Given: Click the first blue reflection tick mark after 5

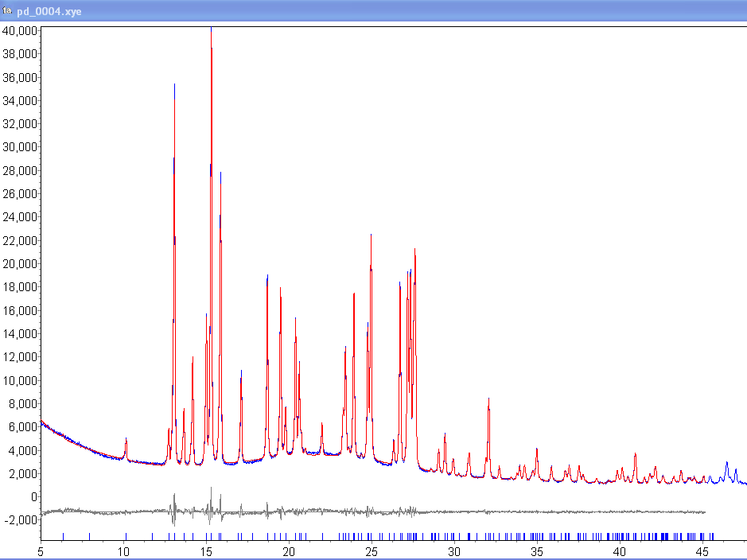Looking at the screenshot, I should tap(64, 537).
